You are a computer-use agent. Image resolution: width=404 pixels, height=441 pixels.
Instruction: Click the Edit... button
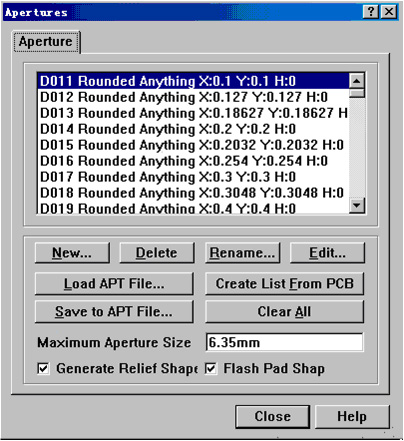point(327,253)
